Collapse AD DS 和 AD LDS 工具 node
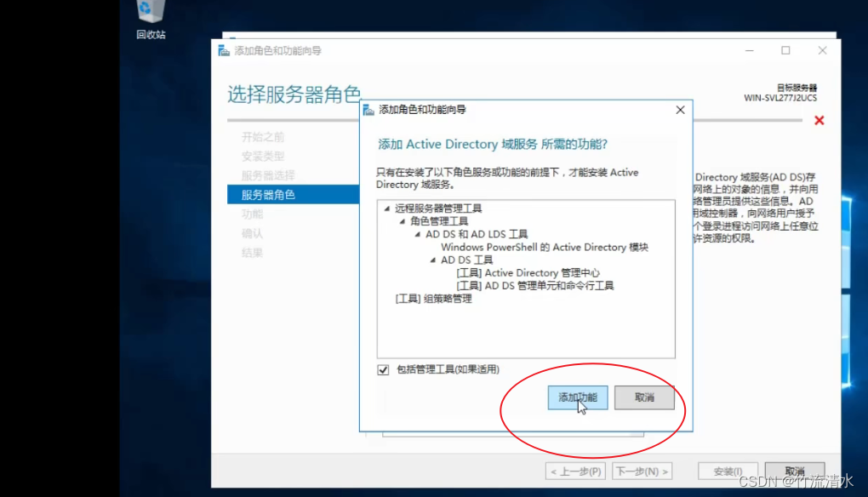Viewport: 868px width, 497px height. [418, 234]
